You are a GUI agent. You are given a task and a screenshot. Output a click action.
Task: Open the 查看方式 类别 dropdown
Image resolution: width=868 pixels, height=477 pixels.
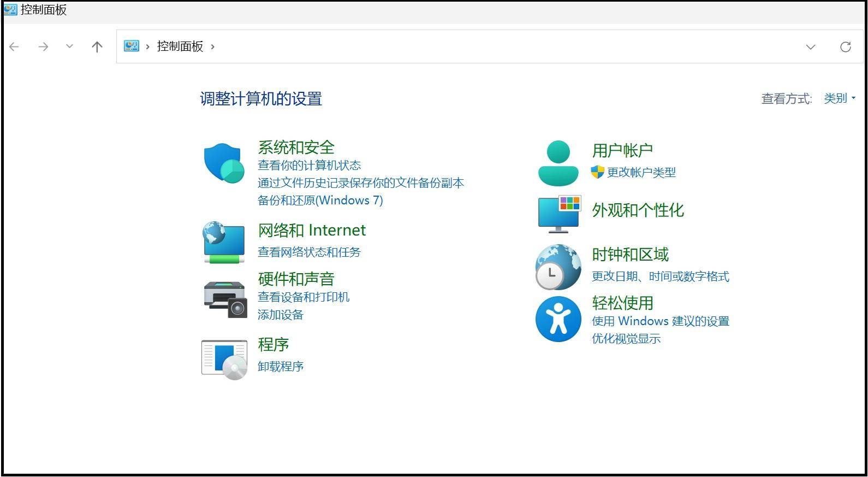[840, 98]
